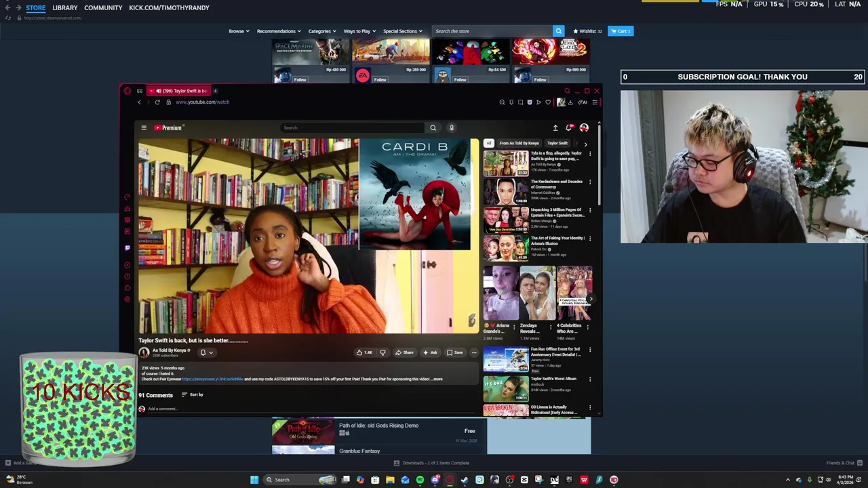Viewport: 868px width, 488px height.
Task: Open Windows Start menu
Action: pos(254,480)
